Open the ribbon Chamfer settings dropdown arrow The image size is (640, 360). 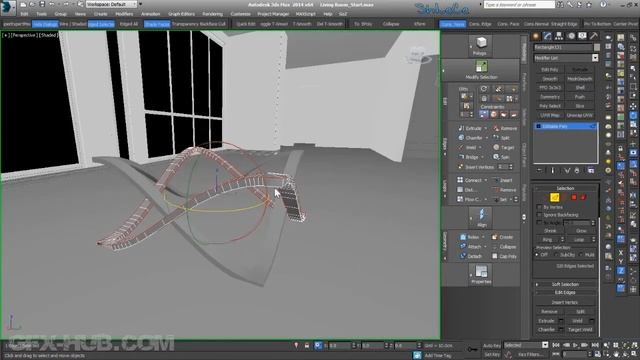pos(486,138)
